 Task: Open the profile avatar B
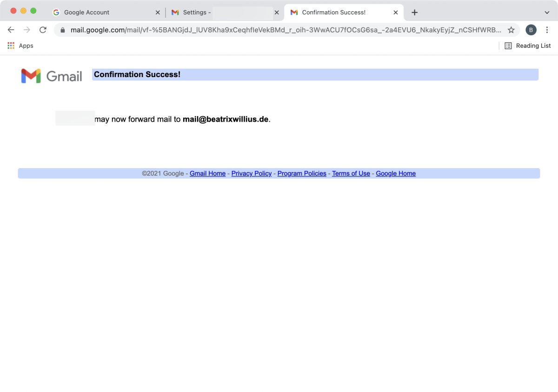[531, 30]
